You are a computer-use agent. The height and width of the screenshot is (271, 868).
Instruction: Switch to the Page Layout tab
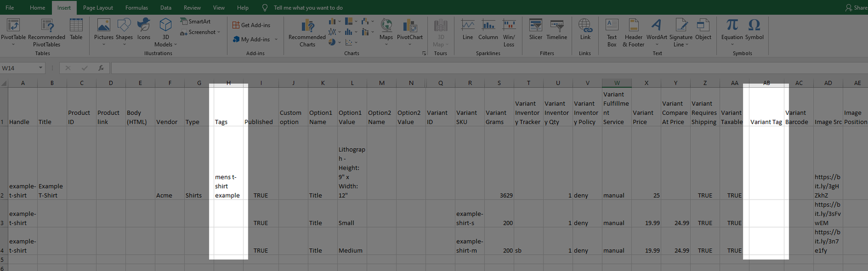click(x=98, y=8)
